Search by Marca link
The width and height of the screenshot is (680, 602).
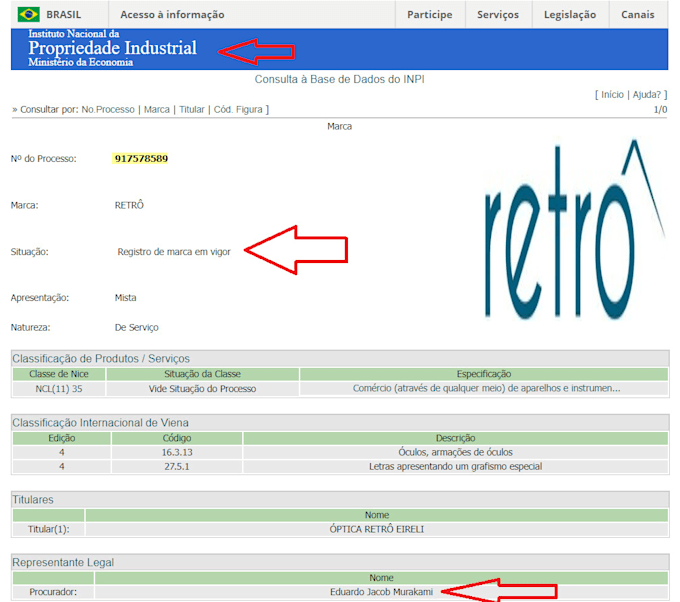(x=157, y=110)
